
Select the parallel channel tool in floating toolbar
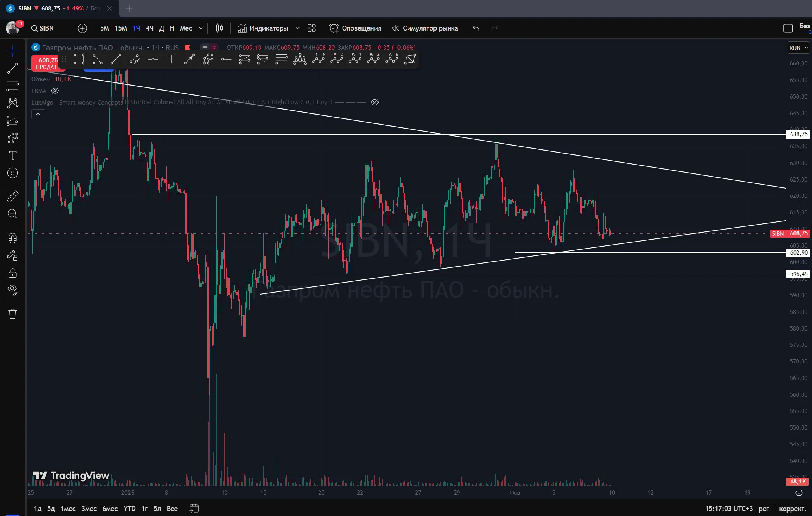[x=134, y=59]
